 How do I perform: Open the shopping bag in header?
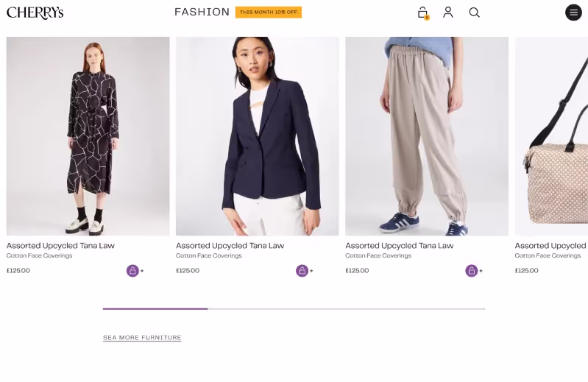click(x=422, y=13)
